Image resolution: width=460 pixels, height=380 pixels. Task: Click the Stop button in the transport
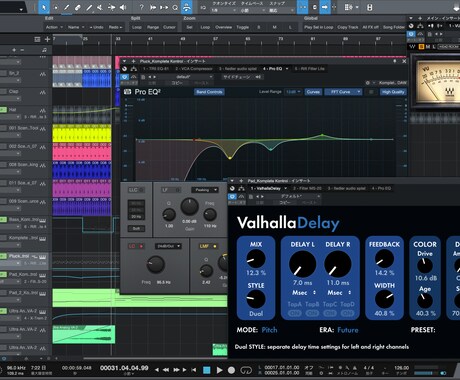point(207,370)
